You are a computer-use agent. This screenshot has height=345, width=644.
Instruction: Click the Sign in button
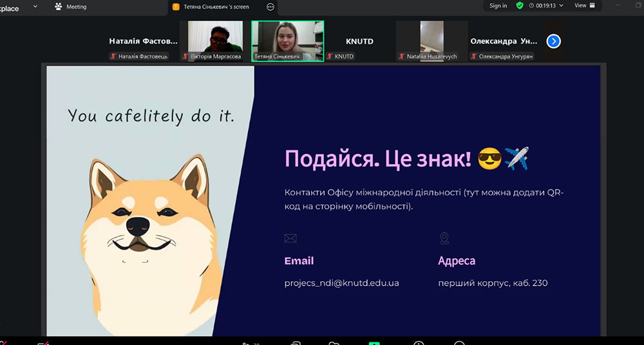tap(498, 6)
